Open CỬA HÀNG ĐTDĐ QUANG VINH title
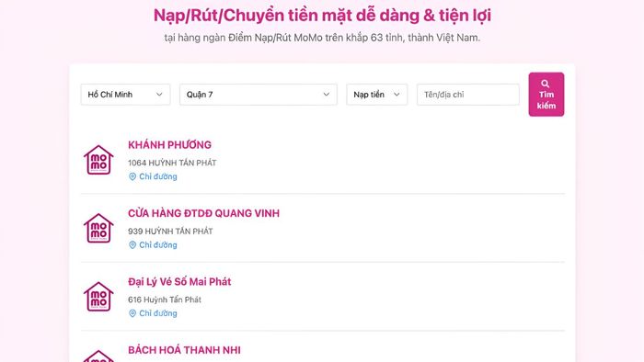Viewport: 644px width, 362px height. click(x=203, y=213)
